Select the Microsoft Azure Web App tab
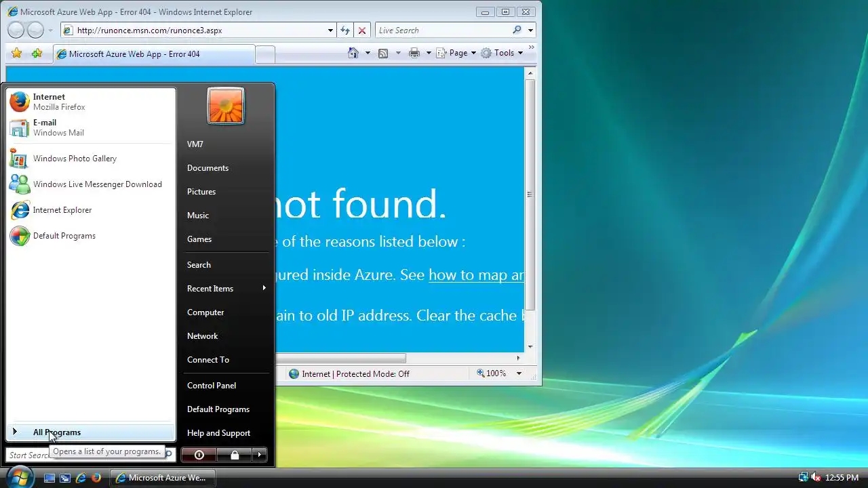The height and width of the screenshot is (488, 868). point(154,54)
